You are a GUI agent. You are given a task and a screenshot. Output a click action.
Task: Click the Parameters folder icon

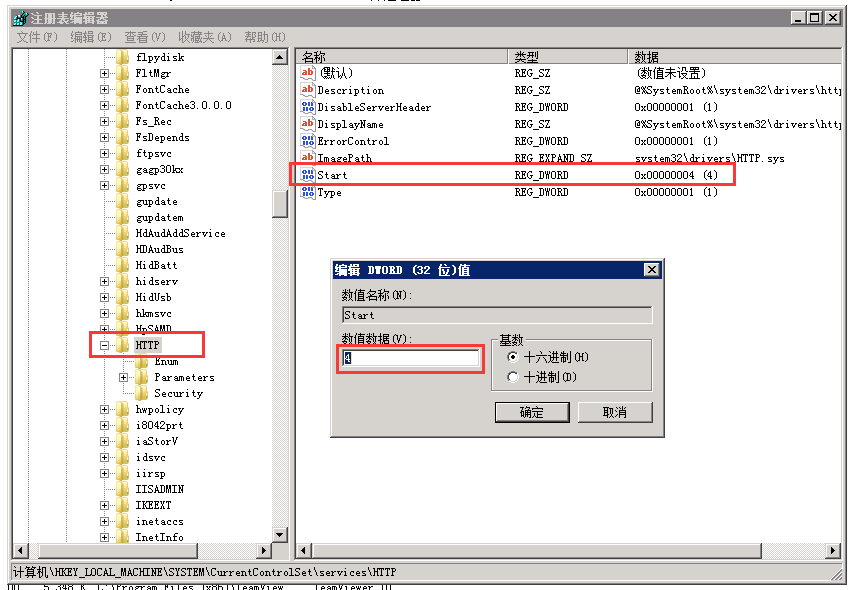142,377
